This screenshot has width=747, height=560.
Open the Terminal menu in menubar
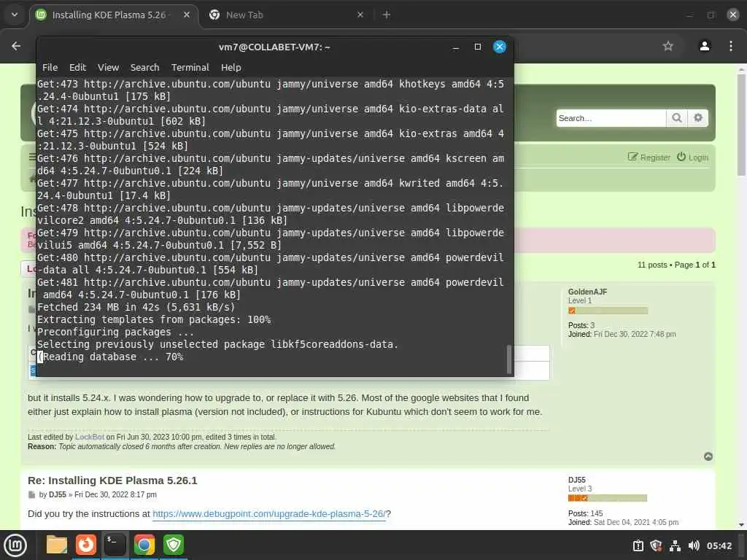click(190, 68)
